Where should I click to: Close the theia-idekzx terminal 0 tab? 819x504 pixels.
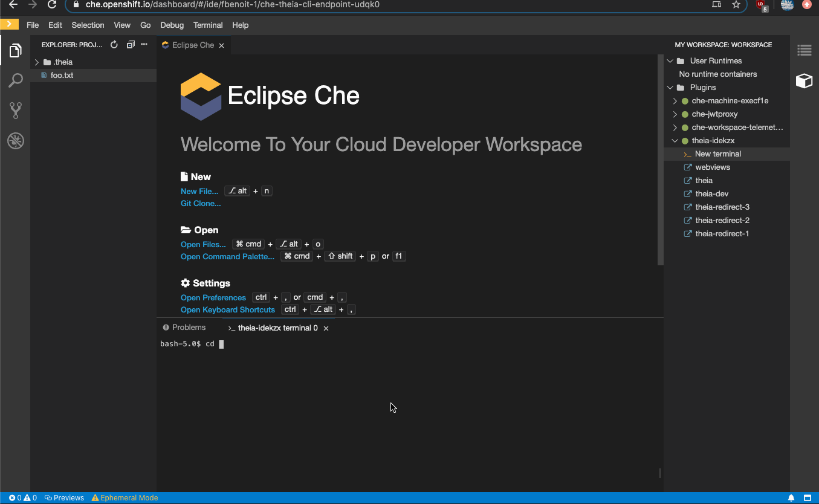326,328
